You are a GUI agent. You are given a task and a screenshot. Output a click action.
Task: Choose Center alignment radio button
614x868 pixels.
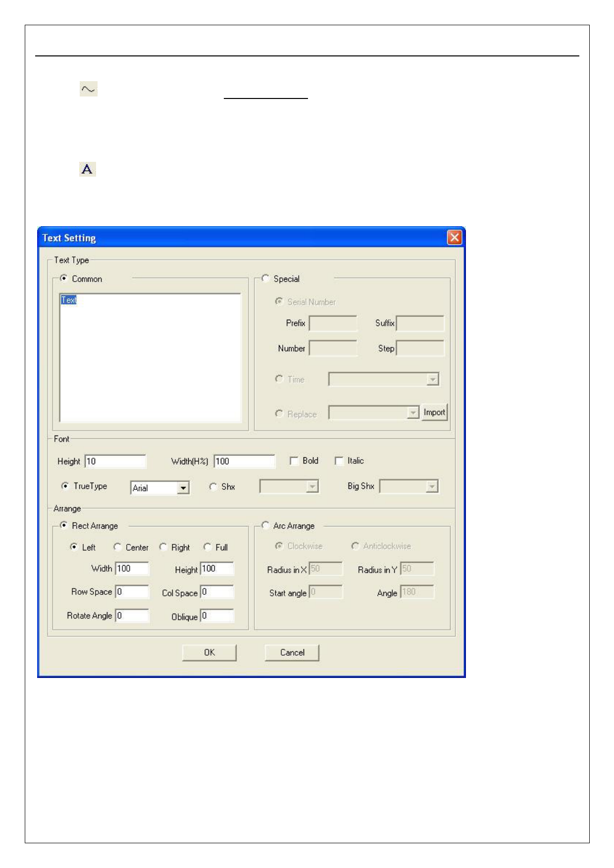118,547
